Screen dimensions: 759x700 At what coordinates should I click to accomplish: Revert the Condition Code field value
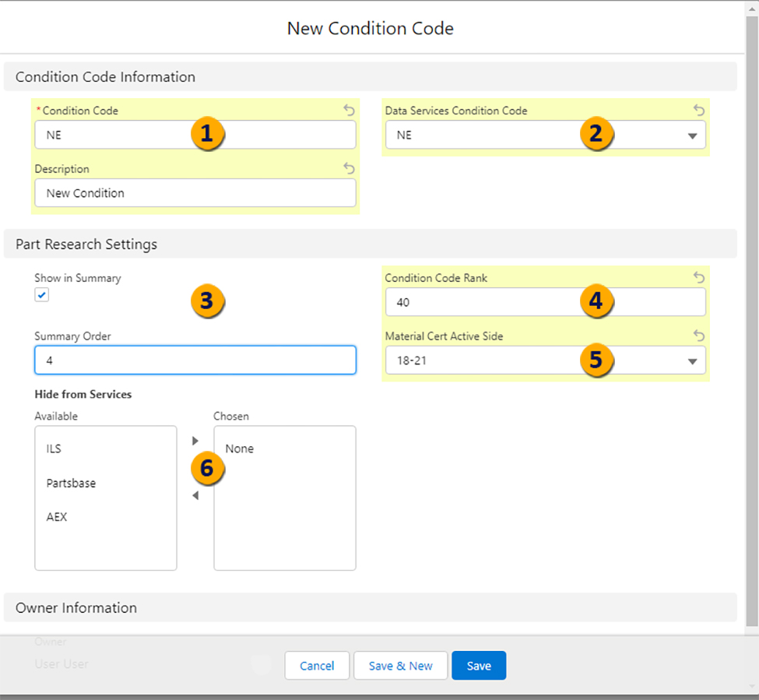click(x=349, y=111)
